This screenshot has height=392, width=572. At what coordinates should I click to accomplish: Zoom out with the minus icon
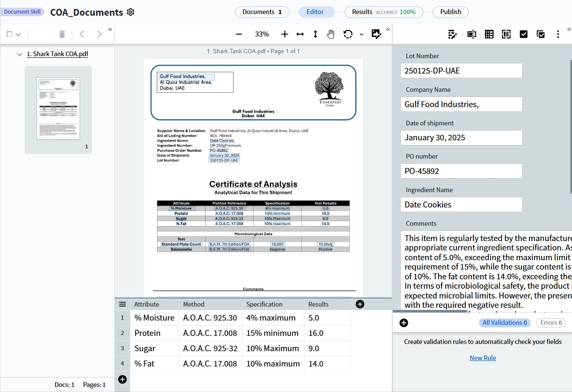point(239,34)
